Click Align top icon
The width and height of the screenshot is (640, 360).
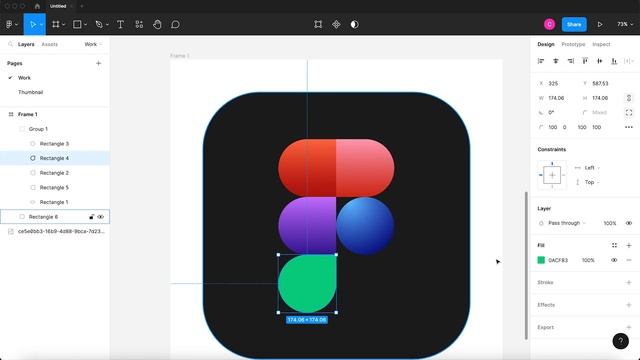pyautogui.click(x=585, y=61)
